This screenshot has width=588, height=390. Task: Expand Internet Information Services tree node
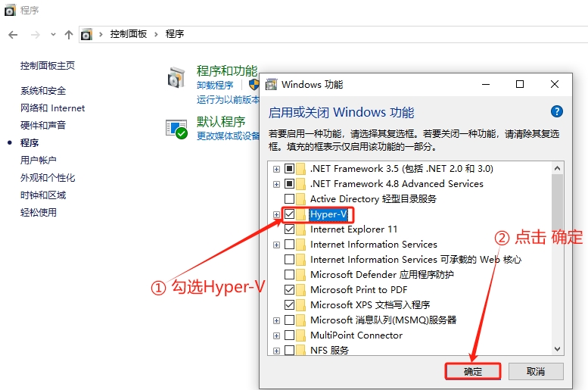[276, 245]
